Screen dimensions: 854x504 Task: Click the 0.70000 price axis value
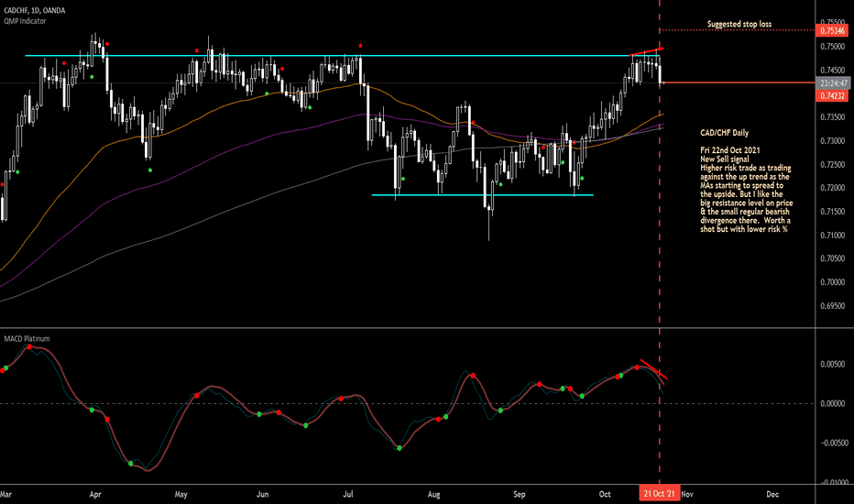pos(833,282)
